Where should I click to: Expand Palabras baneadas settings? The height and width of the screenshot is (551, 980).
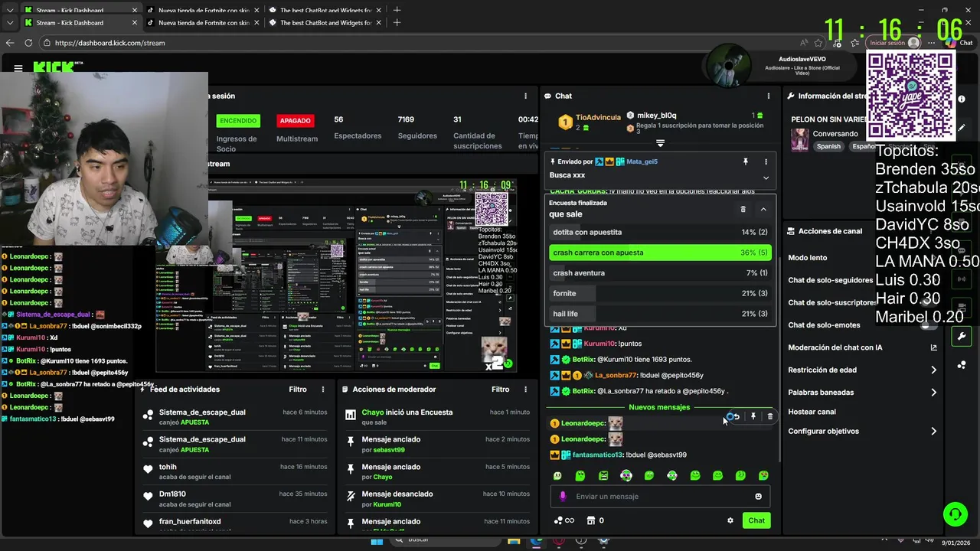pos(933,393)
